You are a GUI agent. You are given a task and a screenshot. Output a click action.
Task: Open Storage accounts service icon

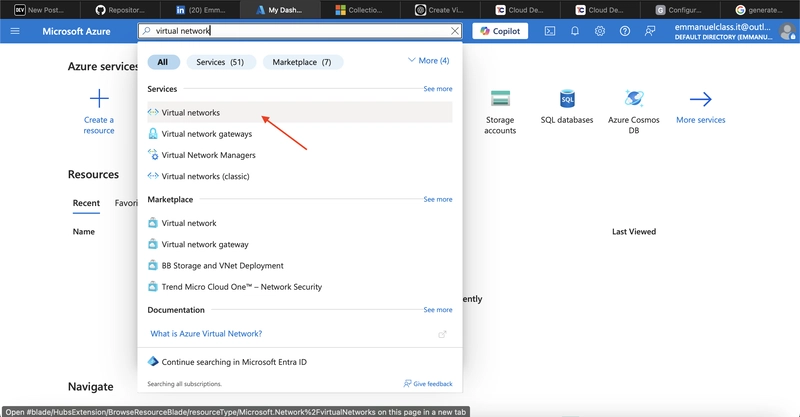pos(500,98)
